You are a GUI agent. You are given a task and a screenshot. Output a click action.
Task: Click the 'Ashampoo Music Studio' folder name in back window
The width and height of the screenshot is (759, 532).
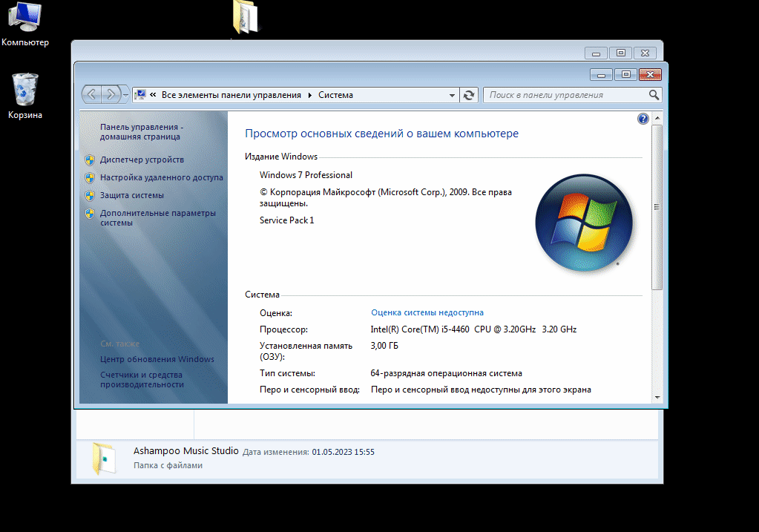(186, 450)
